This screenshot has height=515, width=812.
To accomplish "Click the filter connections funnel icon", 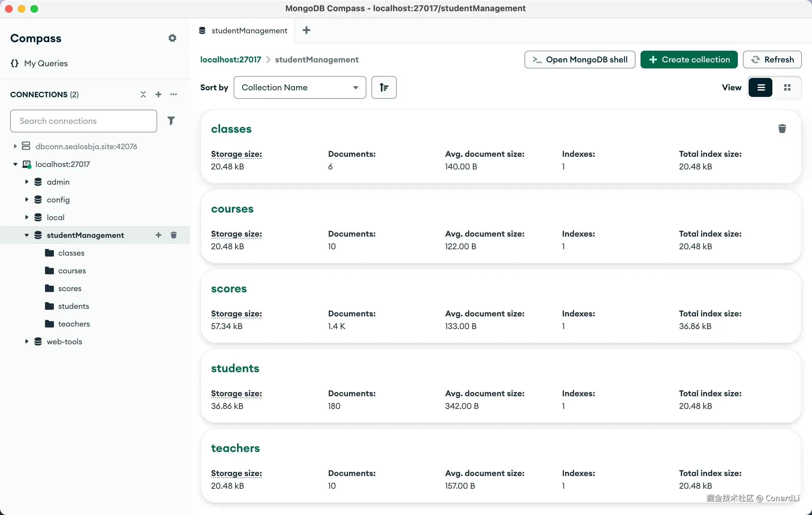I will (x=171, y=121).
